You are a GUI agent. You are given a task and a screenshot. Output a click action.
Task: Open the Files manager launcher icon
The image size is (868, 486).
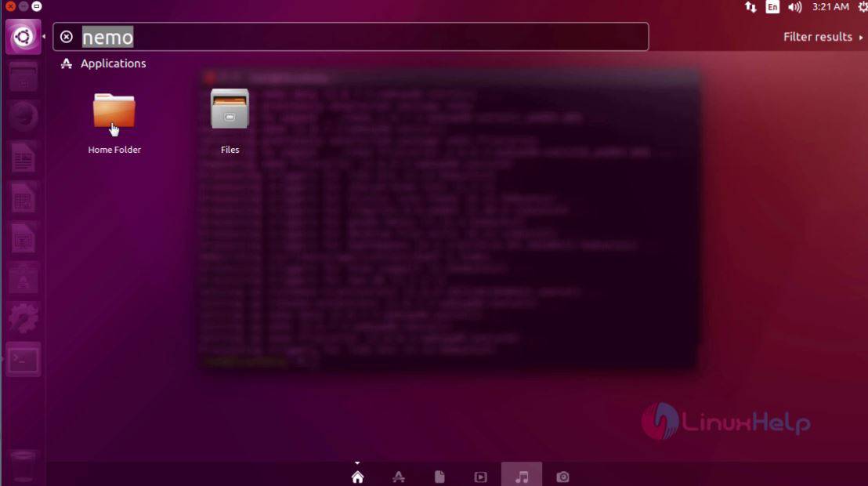(24, 77)
